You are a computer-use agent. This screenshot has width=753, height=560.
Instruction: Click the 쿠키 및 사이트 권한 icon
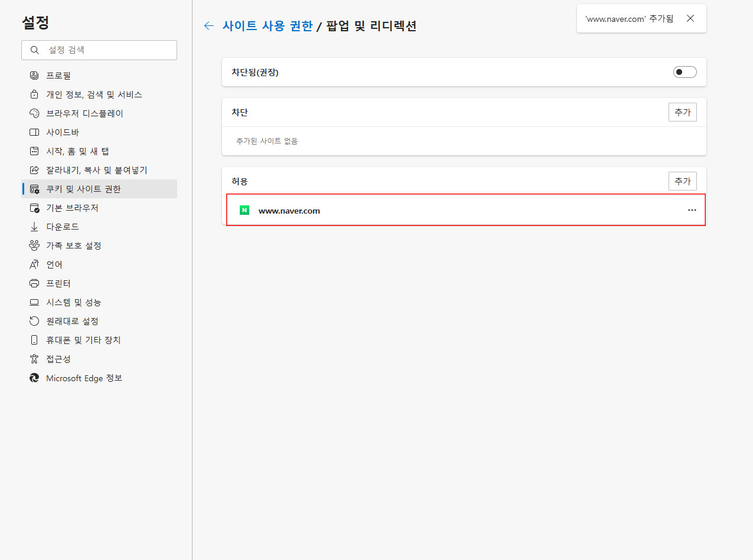pos(34,189)
